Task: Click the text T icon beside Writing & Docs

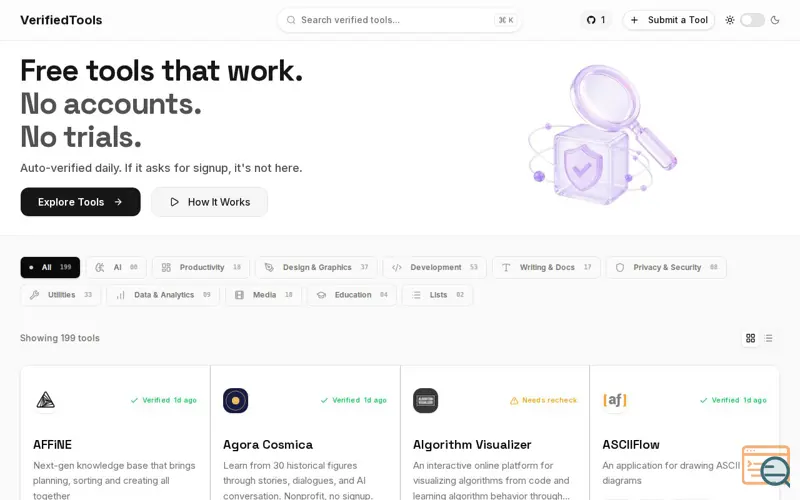Action: point(506,267)
